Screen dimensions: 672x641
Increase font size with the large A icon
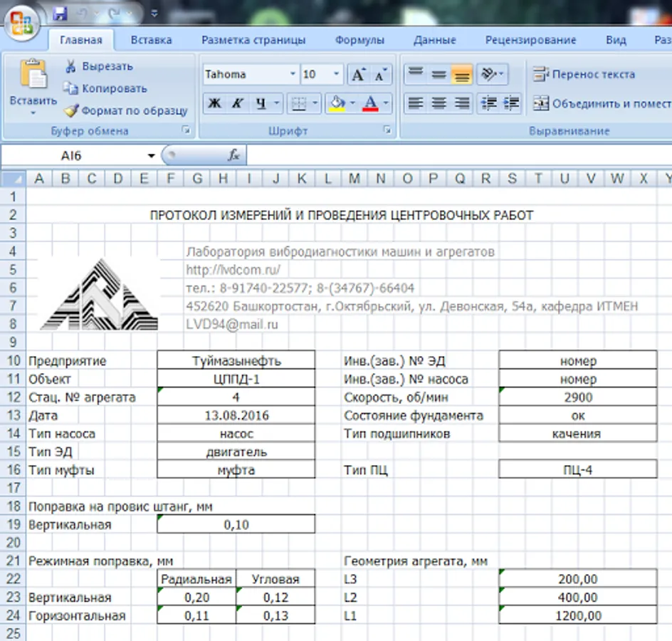[357, 75]
